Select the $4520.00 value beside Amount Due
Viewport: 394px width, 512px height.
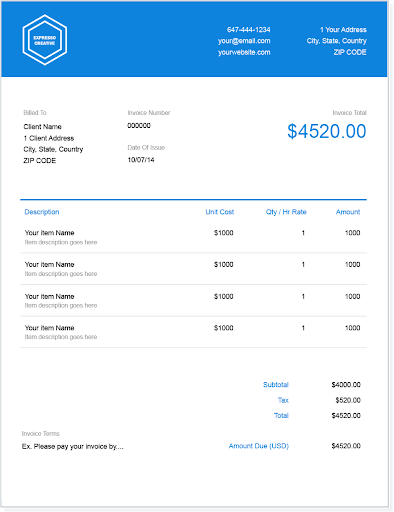(346, 446)
